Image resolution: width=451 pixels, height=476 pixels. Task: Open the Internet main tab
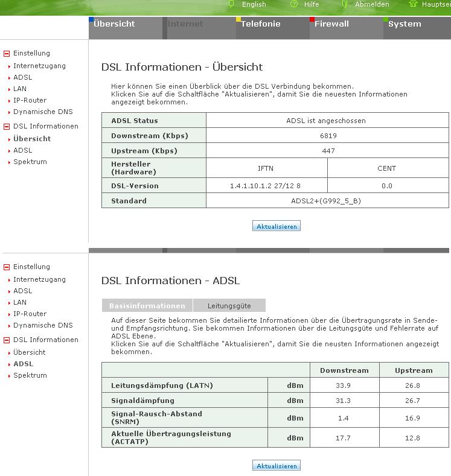point(199,28)
